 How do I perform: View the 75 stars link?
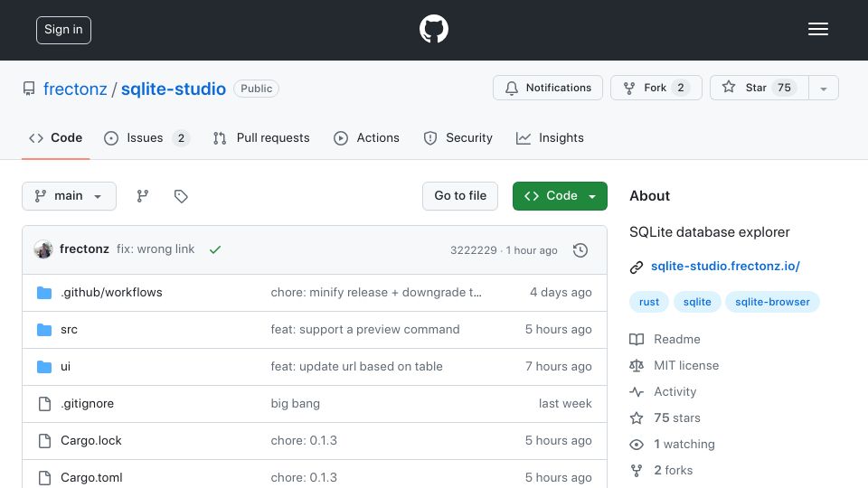(665, 418)
